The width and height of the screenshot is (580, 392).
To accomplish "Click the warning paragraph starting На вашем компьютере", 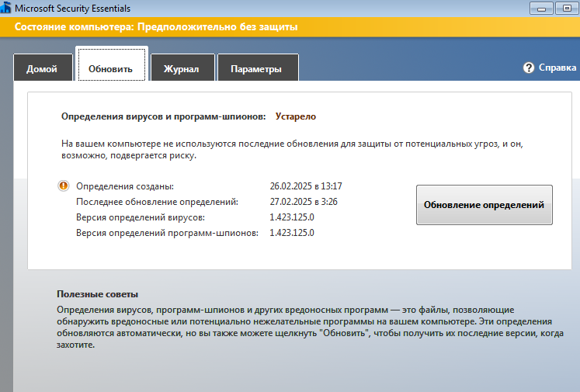I will point(292,149).
